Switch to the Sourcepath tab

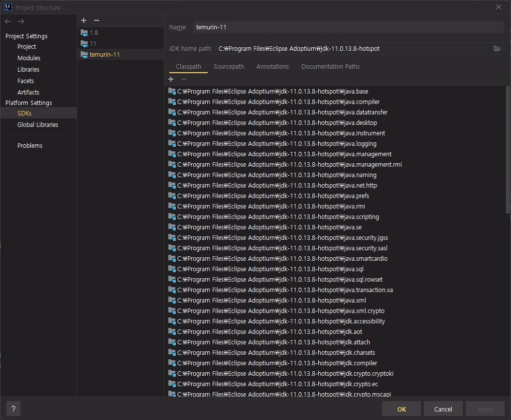click(229, 66)
